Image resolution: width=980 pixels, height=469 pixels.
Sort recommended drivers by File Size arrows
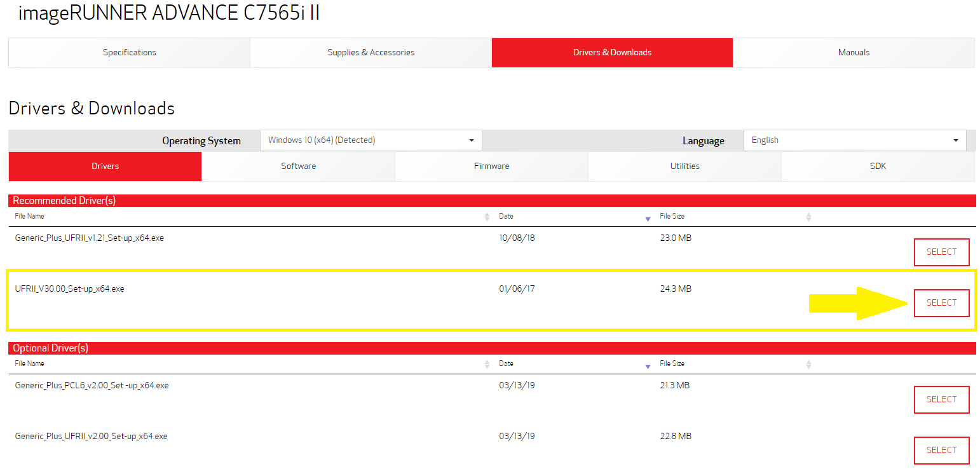[x=808, y=217]
